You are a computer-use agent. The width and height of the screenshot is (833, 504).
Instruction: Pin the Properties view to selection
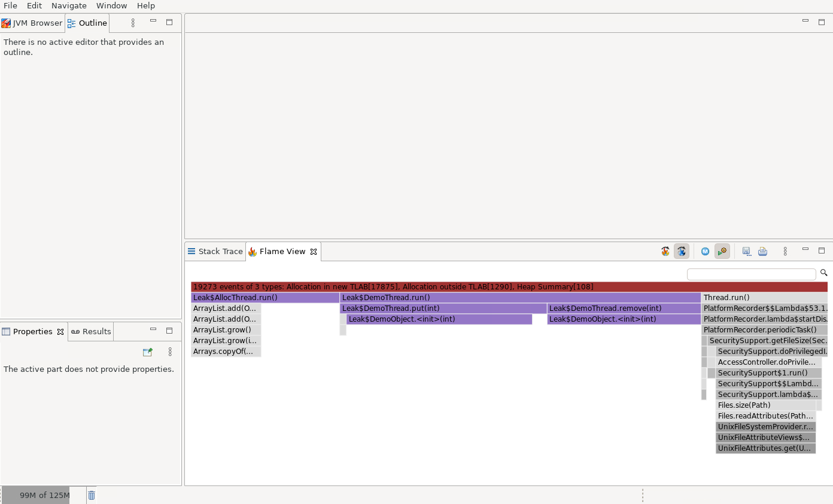pyautogui.click(x=147, y=352)
